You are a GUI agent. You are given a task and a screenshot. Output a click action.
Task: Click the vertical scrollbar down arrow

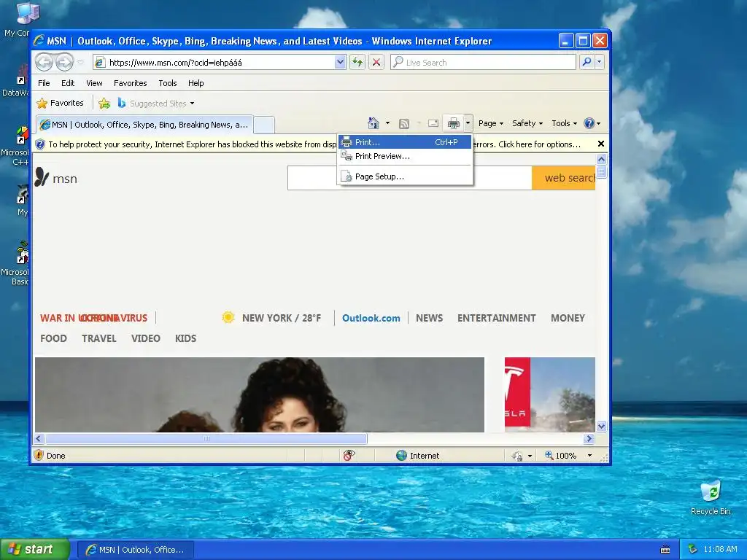click(601, 426)
